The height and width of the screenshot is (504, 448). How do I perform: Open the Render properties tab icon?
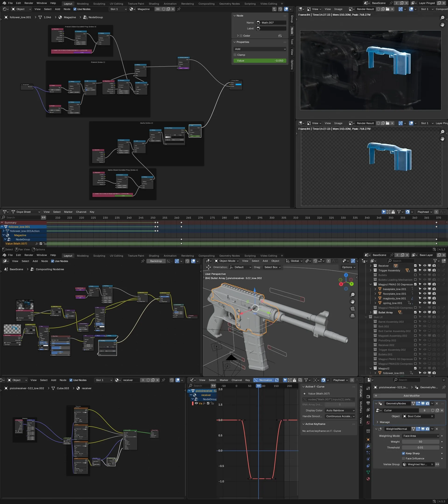click(368, 396)
